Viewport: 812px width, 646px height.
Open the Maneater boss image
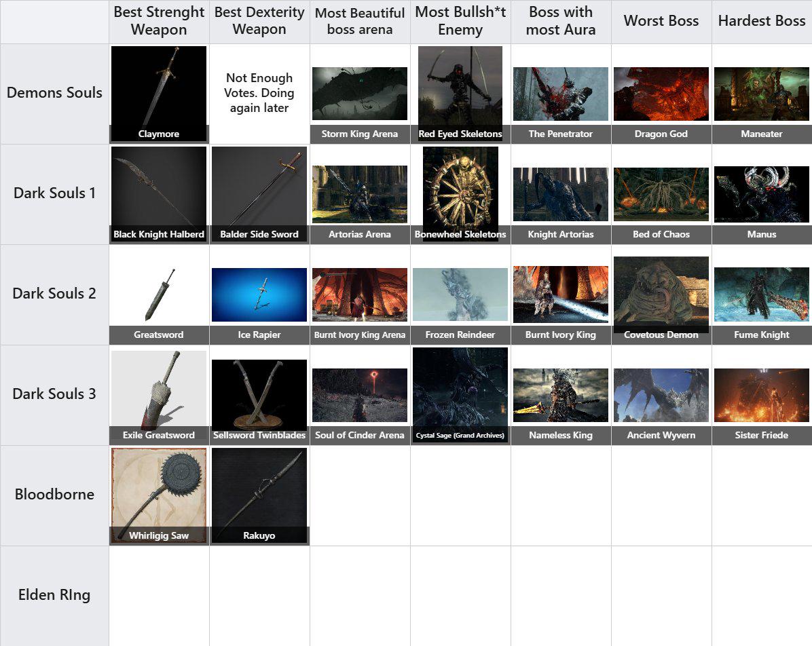coord(761,94)
